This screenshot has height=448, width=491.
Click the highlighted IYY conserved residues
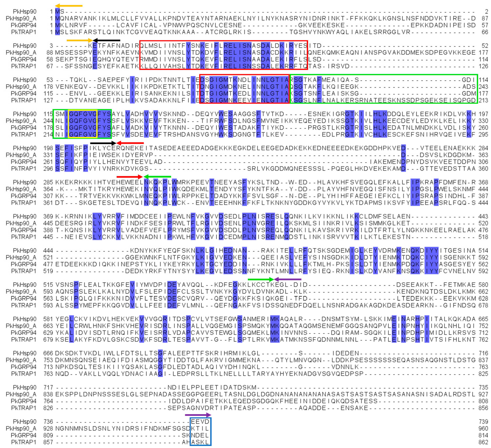click(432, 261)
